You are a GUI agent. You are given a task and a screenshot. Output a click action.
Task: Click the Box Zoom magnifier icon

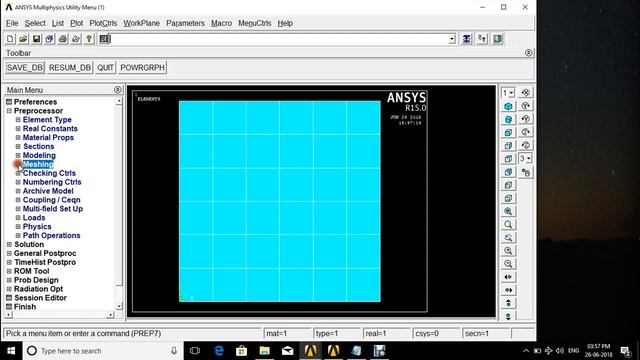[x=508, y=224]
